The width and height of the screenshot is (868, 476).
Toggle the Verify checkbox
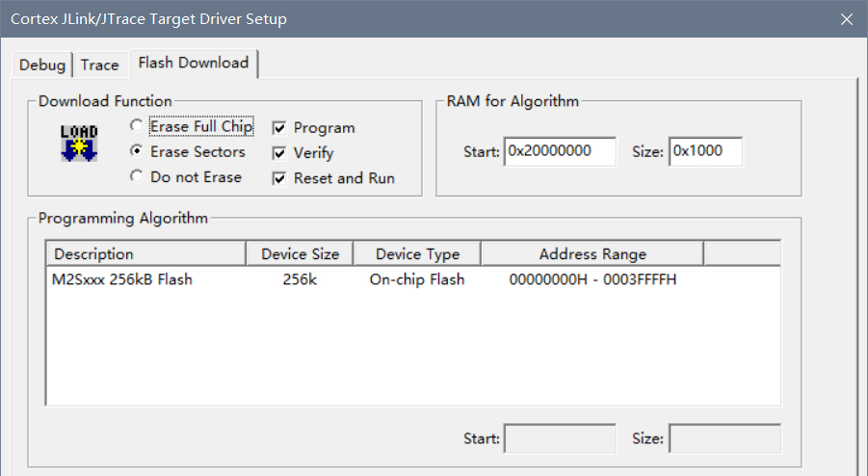coord(279,152)
